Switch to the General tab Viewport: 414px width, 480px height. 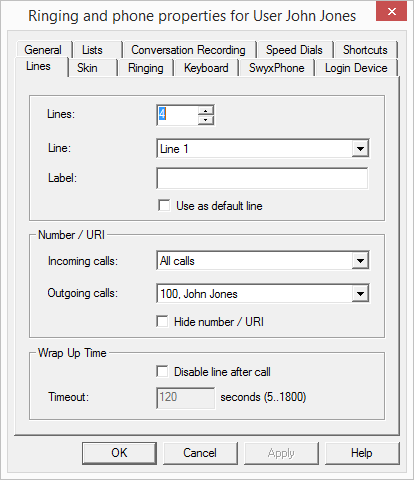pos(43,50)
